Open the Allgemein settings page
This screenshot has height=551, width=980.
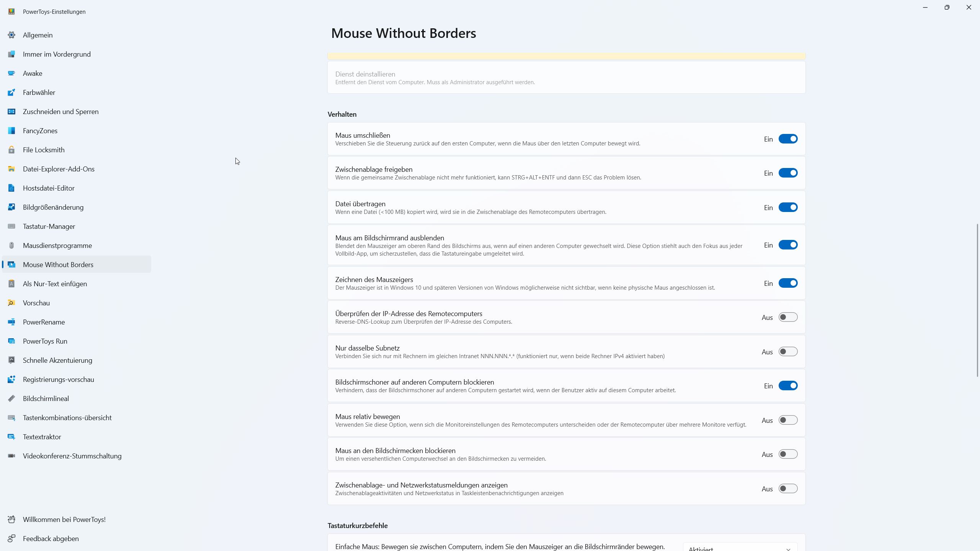38,35
